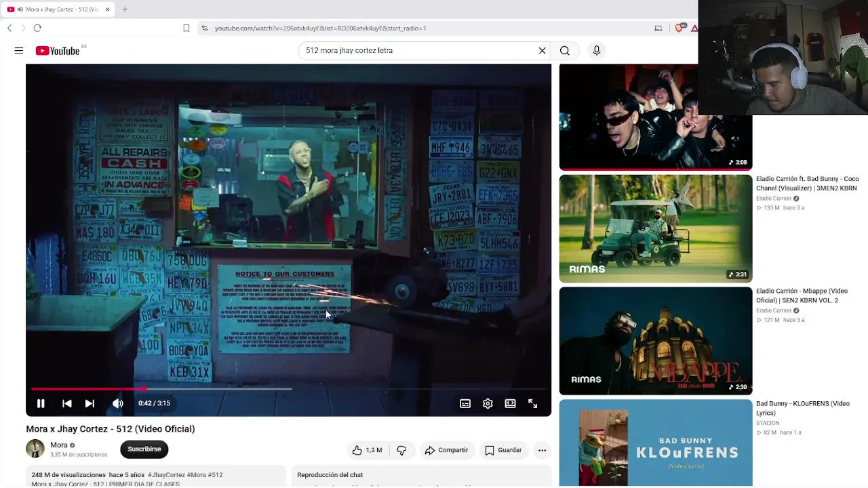Image resolution: width=868 pixels, height=488 pixels.
Task: Save the video with Guardar
Action: 503,450
